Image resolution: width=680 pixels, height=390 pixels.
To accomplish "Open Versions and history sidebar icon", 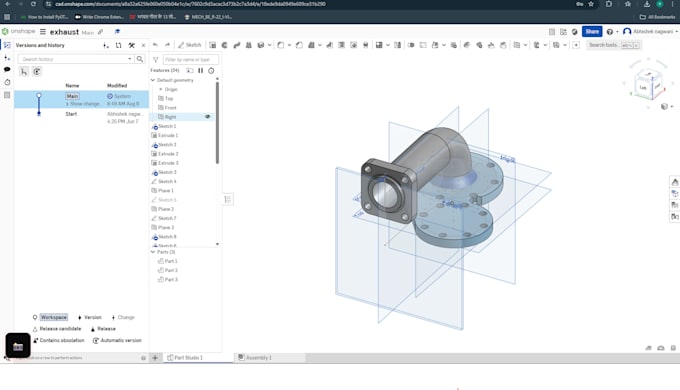I will [x=7, y=45].
